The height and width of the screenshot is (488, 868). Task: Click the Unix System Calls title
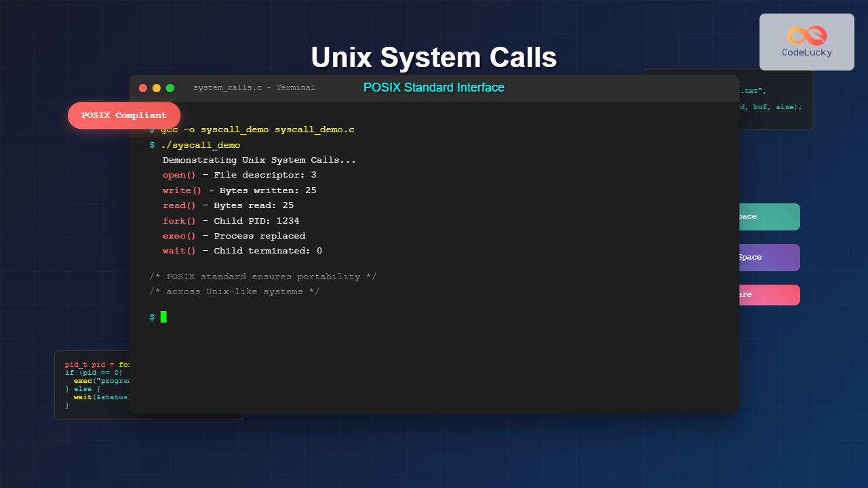click(433, 58)
